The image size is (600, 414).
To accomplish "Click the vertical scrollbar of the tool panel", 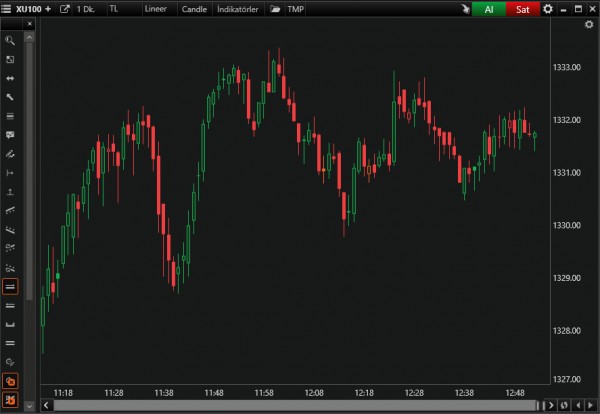I will pos(29,170).
